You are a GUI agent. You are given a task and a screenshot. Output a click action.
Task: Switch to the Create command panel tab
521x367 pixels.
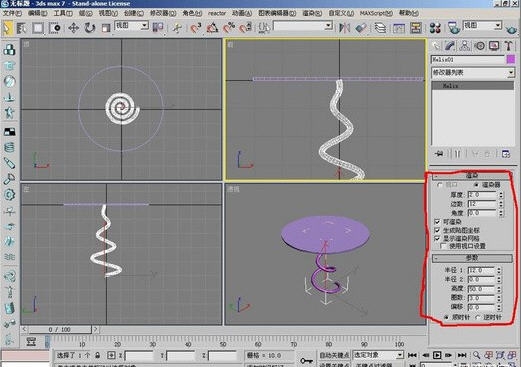tap(436, 46)
